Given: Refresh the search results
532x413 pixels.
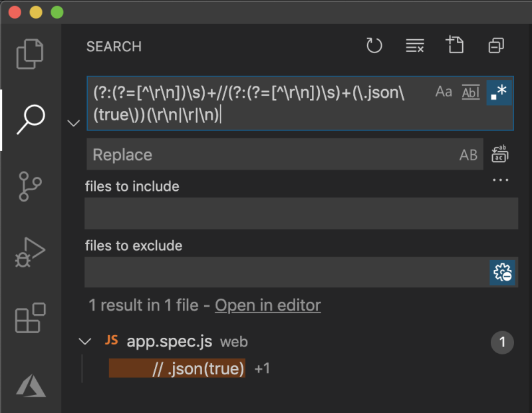Looking at the screenshot, I should (x=374, y=46).
